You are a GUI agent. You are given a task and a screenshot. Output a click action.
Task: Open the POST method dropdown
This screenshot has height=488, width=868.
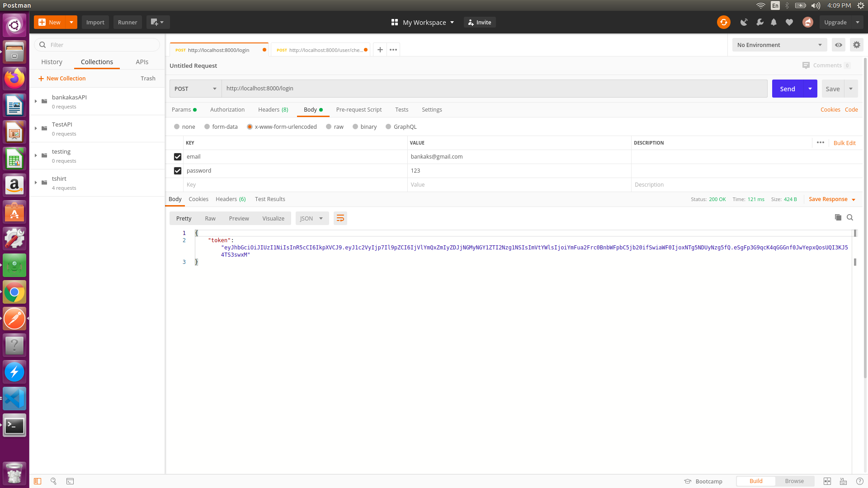[195, 89]
